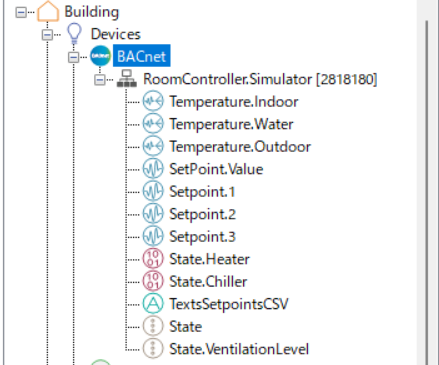The image size is (439, 365).
Task: Click the binary icon beside State.Heater
Action: [153, 259]
